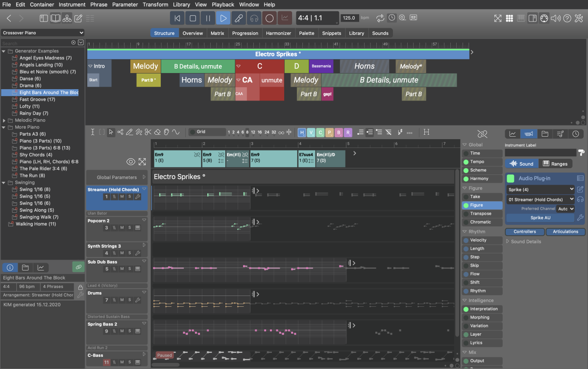This screenshot has height=369, width=588.
Task: Open the wrench and screwdriver settings icon
Action: tap(579, 18)
